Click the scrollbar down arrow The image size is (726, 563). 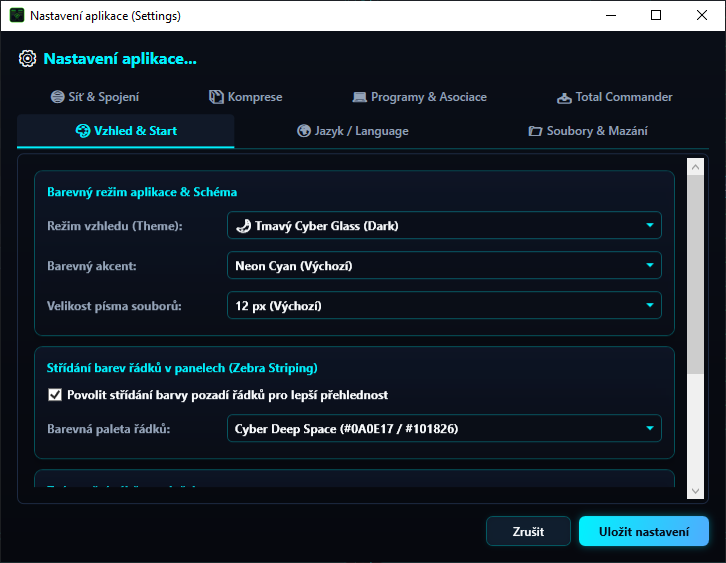point(695,491)
